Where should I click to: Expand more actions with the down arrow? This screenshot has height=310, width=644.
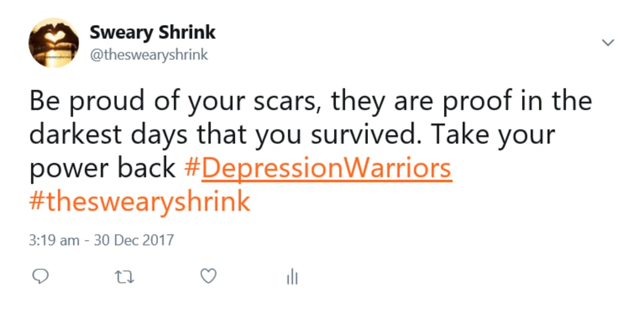[608, 42]
